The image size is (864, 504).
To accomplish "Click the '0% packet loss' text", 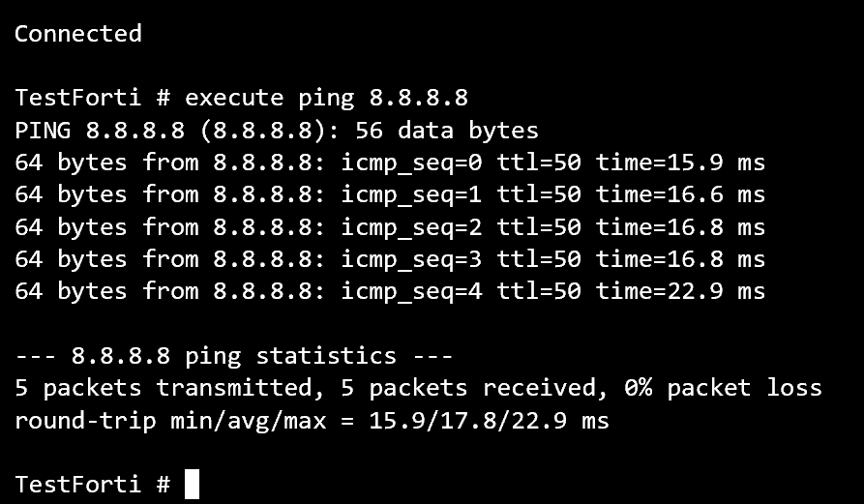I will (x=723, y=388).
